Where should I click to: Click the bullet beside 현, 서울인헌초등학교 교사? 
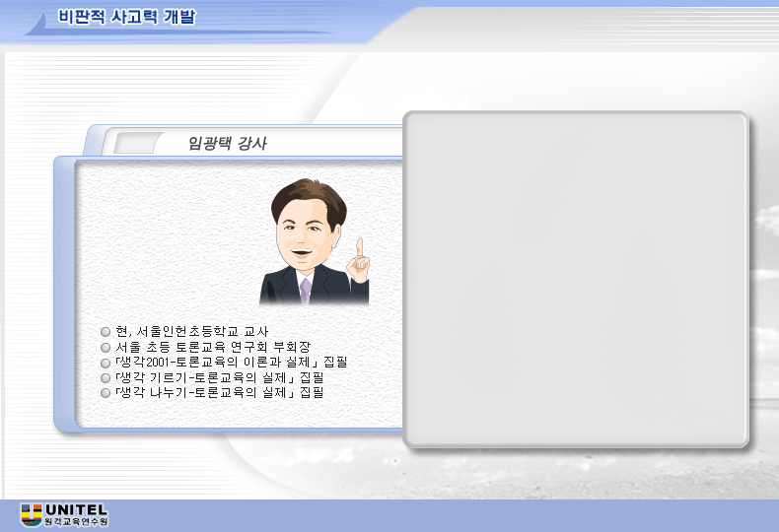106,332
